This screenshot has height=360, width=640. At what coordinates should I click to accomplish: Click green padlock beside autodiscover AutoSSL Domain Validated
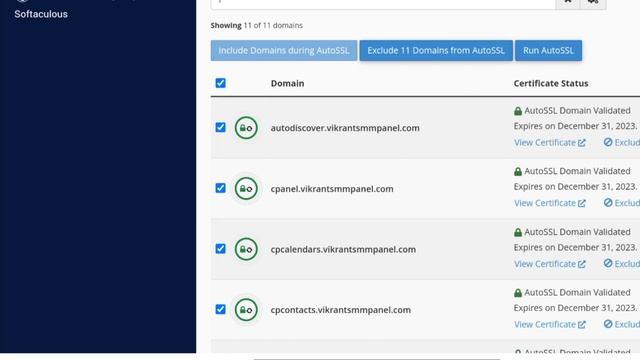pos(518,111)
